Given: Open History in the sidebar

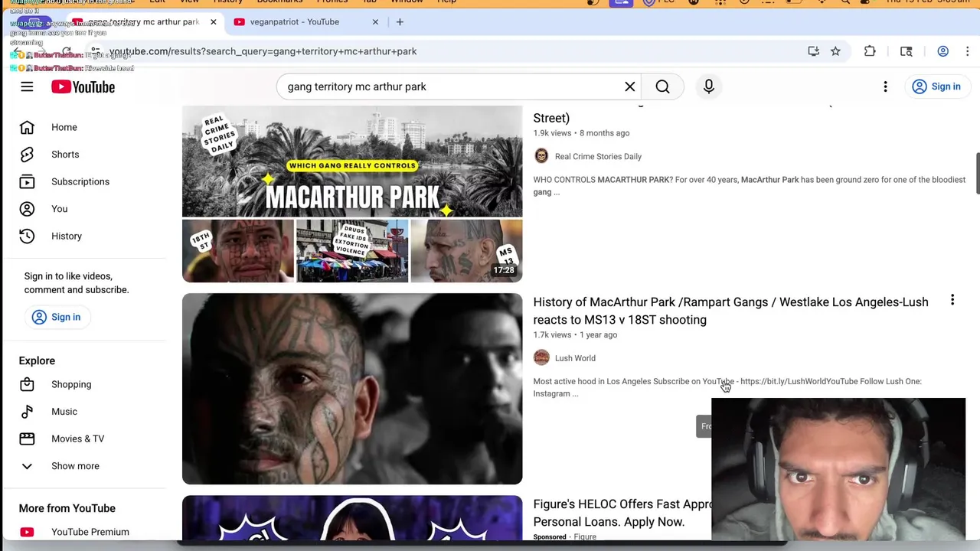Looking at the screenshot, I should [x=66, y=236].
